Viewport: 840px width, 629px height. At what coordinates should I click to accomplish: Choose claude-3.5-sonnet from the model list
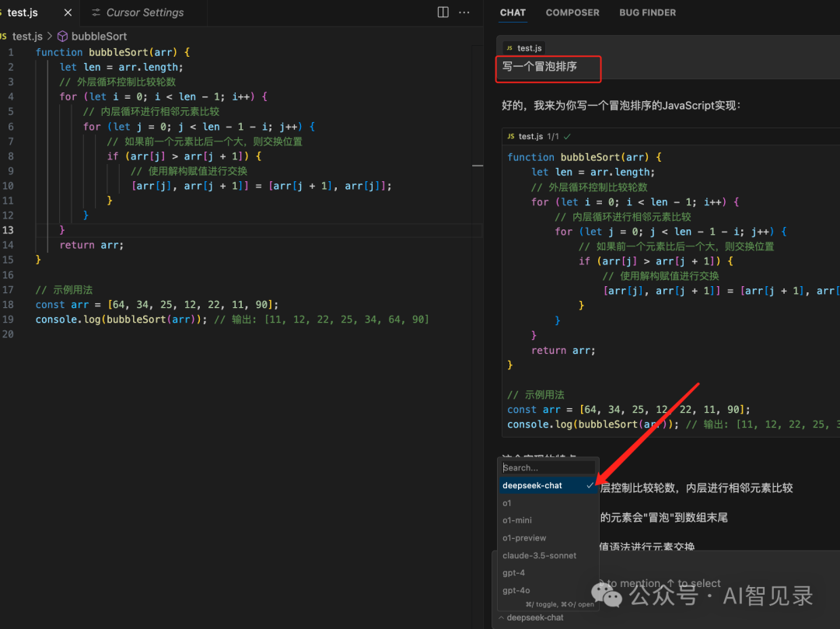click(539, 556)
